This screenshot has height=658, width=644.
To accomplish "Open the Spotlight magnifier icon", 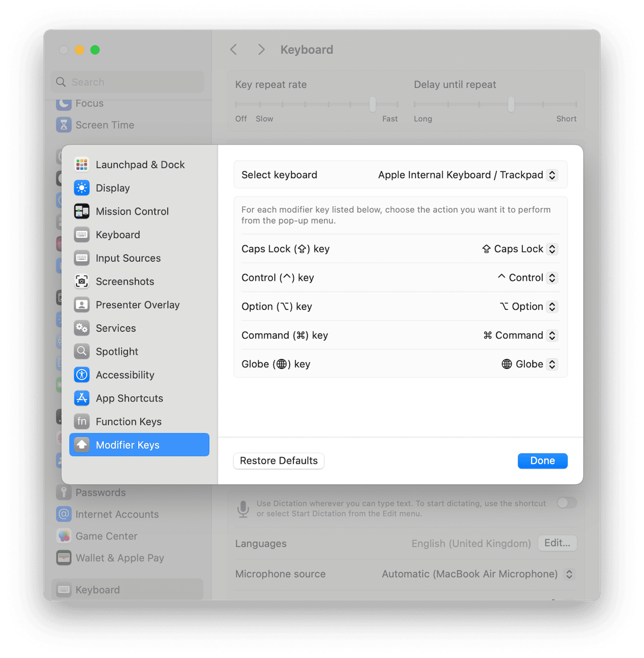I will pos(82,351).
